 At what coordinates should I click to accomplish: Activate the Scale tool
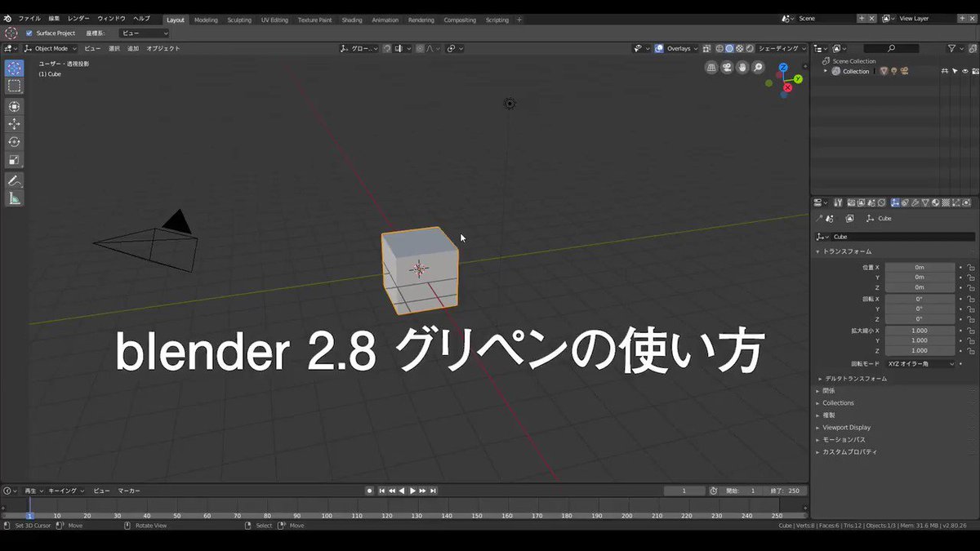(x=14, y=160)
